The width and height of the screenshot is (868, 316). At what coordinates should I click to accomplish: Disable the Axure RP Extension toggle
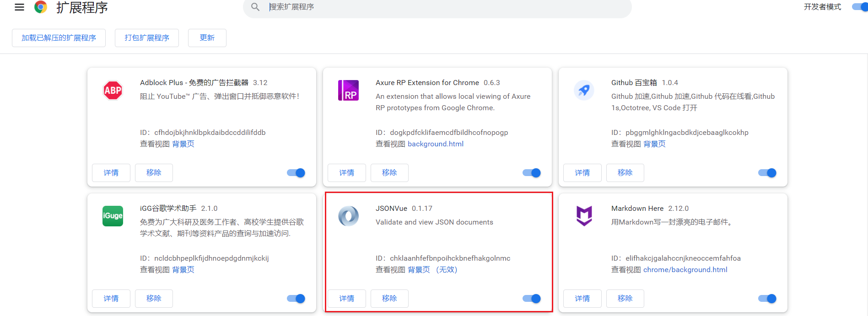532,173
